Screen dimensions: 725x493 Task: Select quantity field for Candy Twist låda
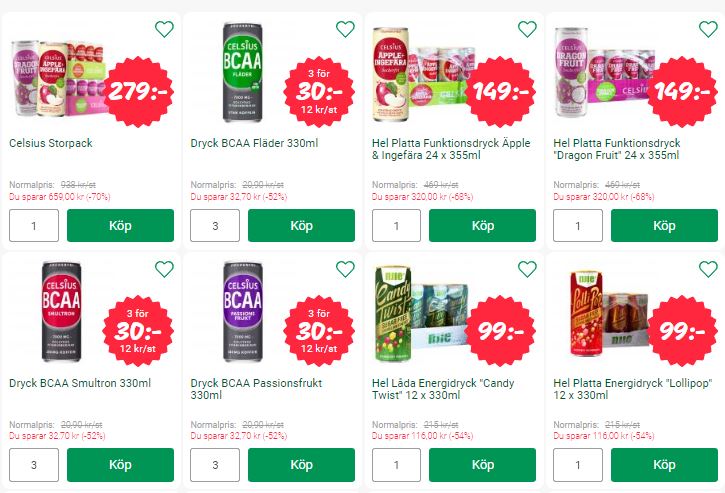(x=396, y=465)
